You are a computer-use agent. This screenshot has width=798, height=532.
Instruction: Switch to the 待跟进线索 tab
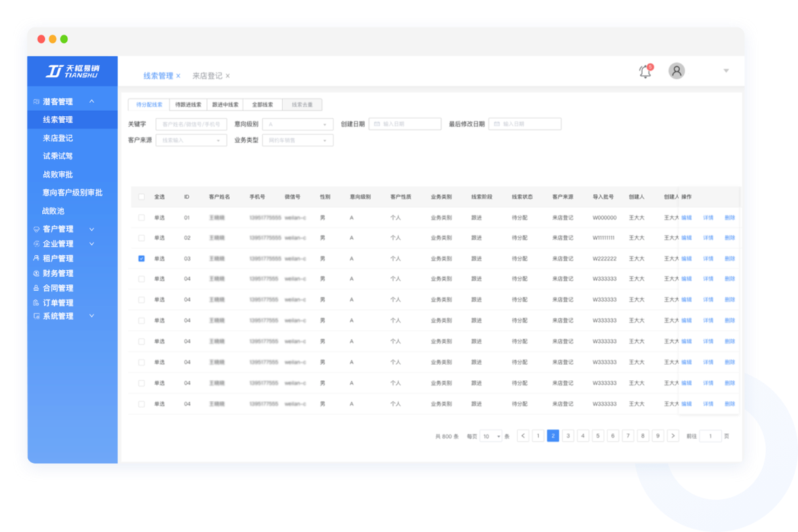[188, 105]
